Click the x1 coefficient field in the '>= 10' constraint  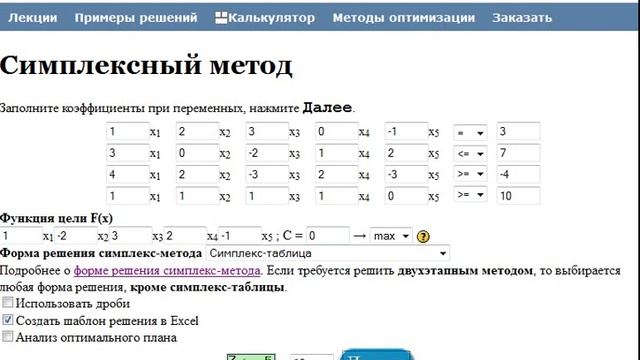pos(128,196)
